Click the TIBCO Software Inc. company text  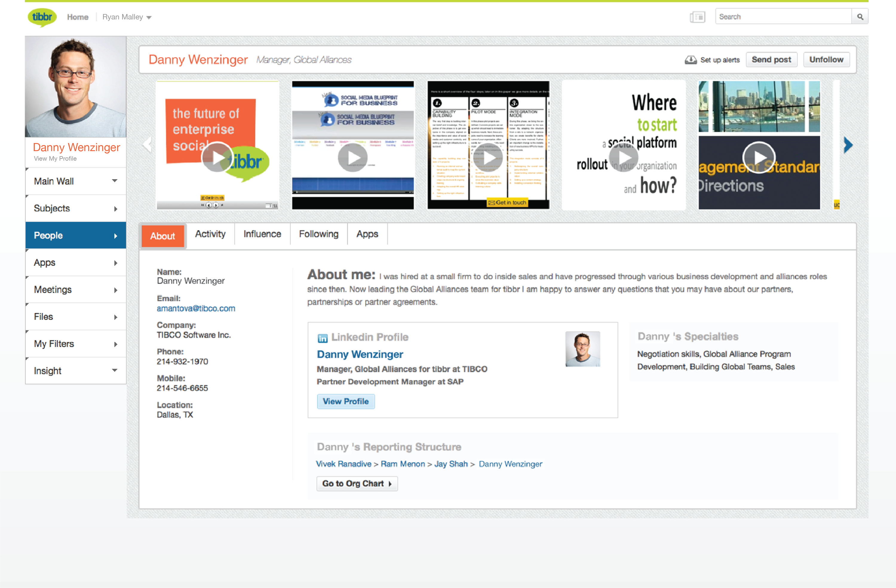coord(194,335)
